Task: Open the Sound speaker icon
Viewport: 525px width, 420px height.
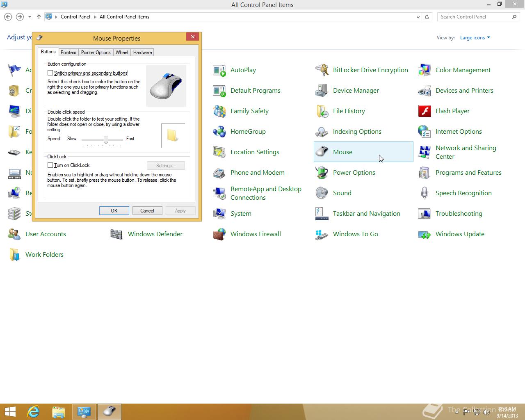Action: point(322,193)
